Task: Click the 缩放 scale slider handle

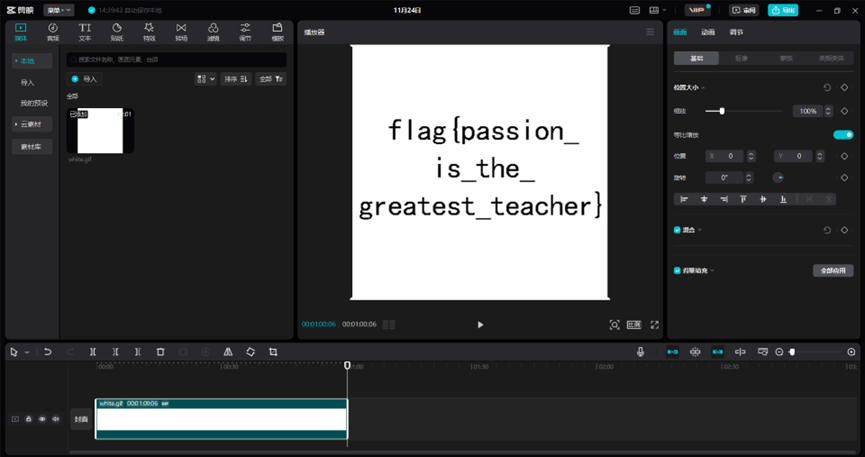Action: [x=722, y=111]
